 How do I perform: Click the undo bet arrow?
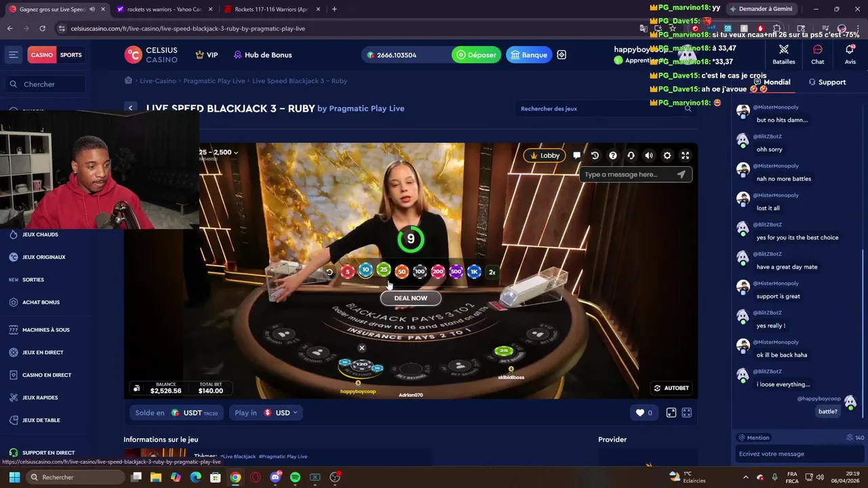[330, 272]
